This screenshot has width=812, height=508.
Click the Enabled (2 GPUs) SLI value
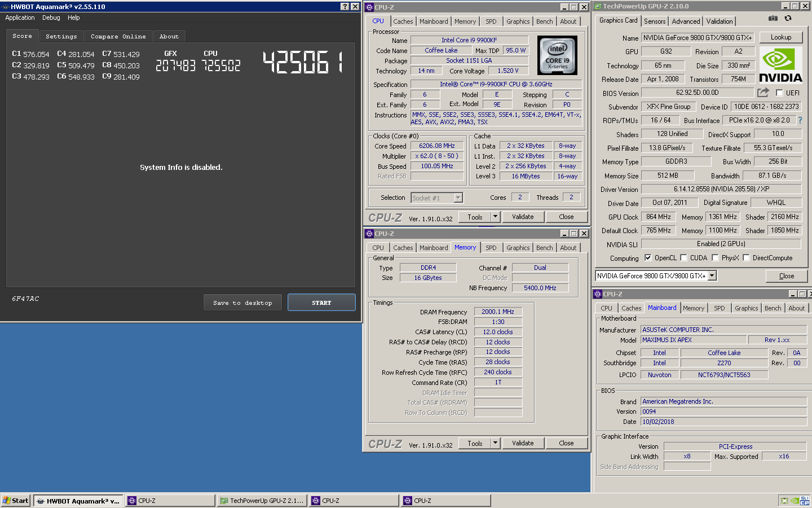[x=721, y=244]
